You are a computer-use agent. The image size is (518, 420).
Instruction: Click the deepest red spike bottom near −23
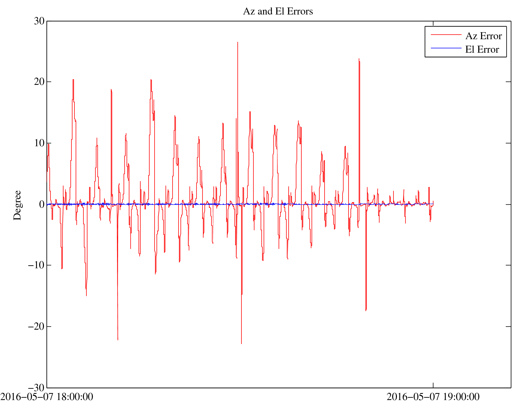[241, 343]
